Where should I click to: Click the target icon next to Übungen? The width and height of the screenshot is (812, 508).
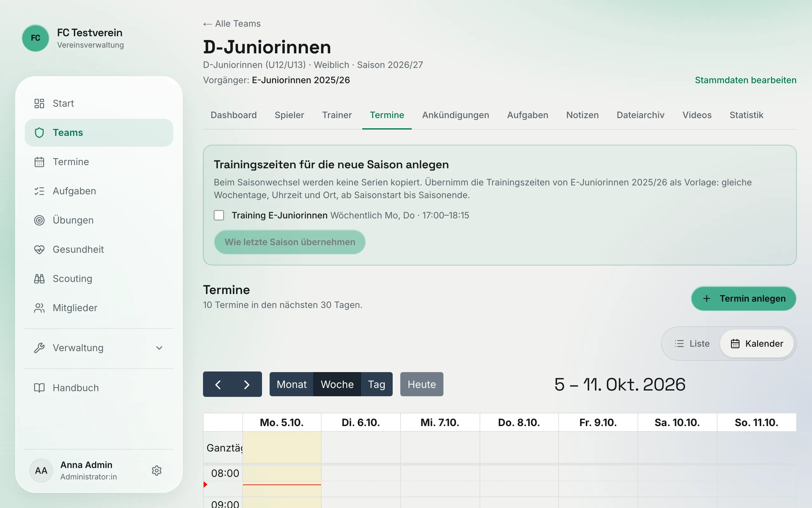(39, 220)
